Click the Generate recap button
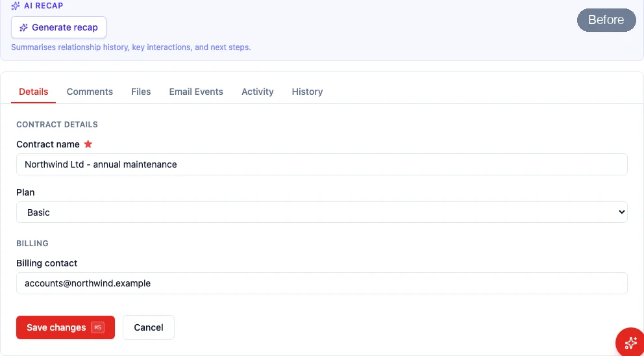The height and width of the screenshot is (356, 644). coord(58,27)
